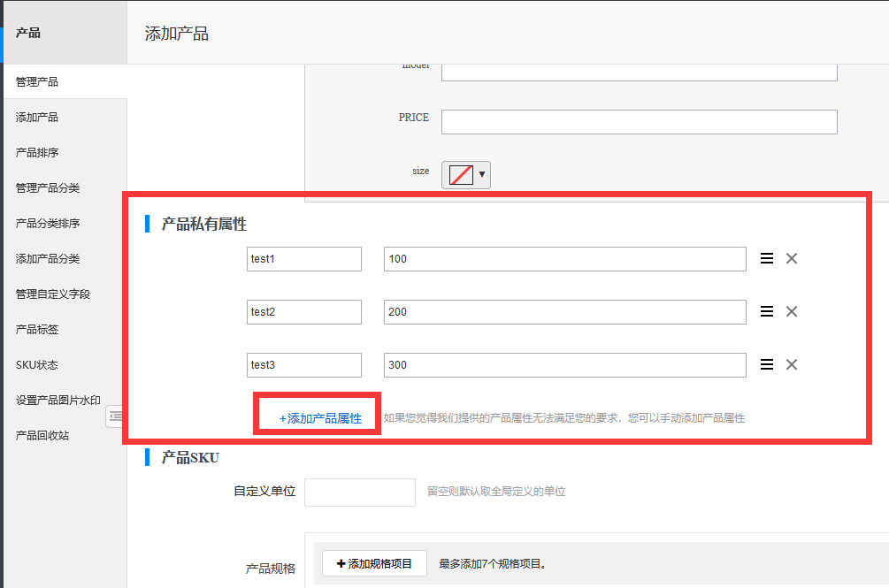Remove the test2 attribute with its X icon
The width and height of the screenshot is (889, 588).
pyautogui.click(x=792, y=312)
